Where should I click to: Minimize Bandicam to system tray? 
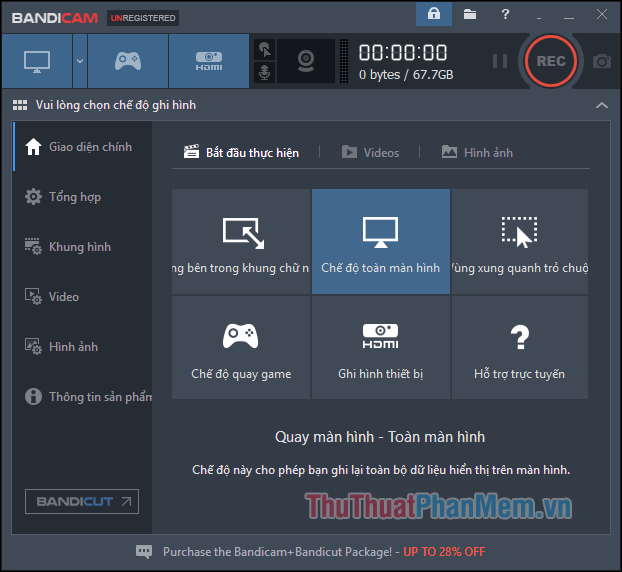(539, 16)
